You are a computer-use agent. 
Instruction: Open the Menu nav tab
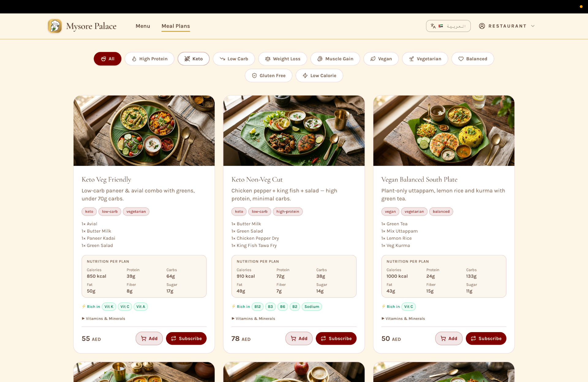(143, 26)
